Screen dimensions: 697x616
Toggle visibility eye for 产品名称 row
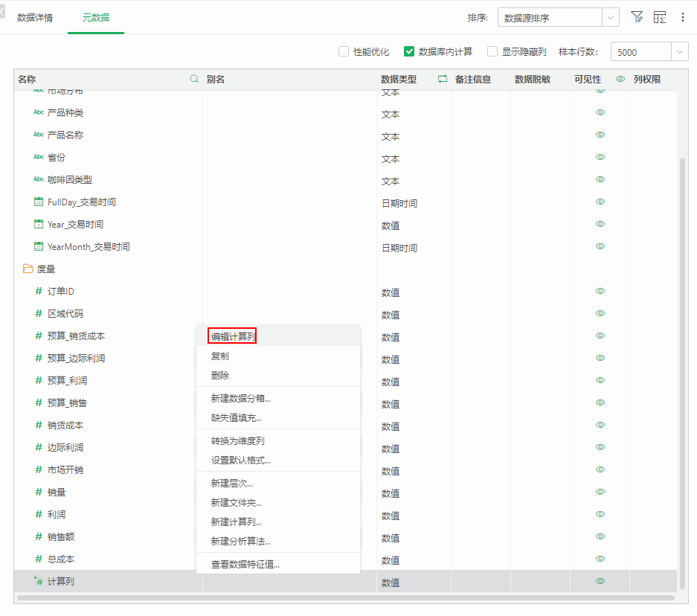pos(600,135)
